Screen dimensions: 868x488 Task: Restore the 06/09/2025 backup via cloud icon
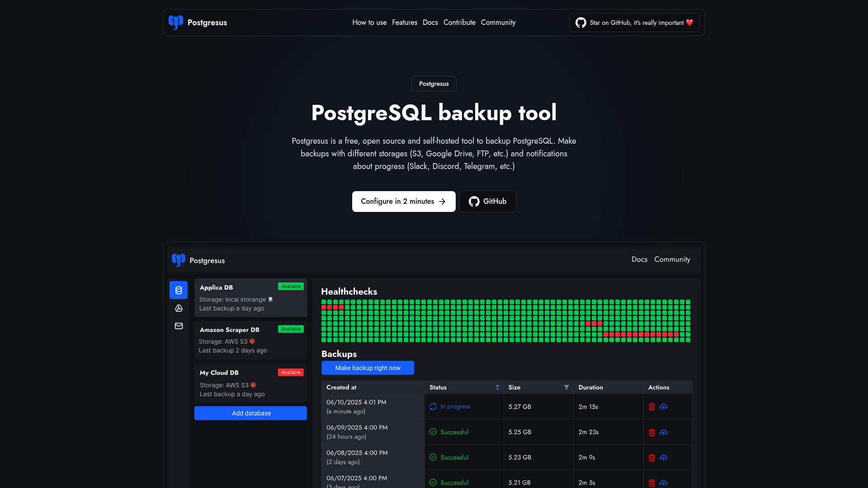click(x=663, y=432)
